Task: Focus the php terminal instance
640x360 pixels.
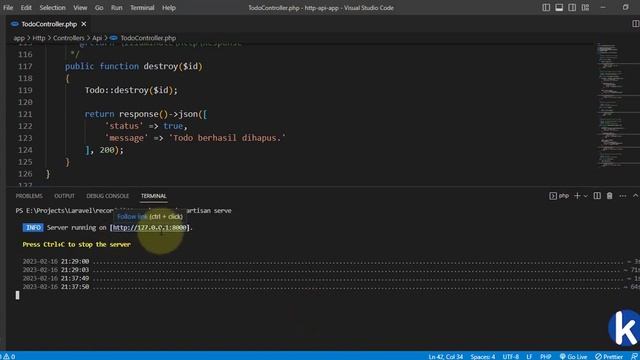Action: [559, 196]
